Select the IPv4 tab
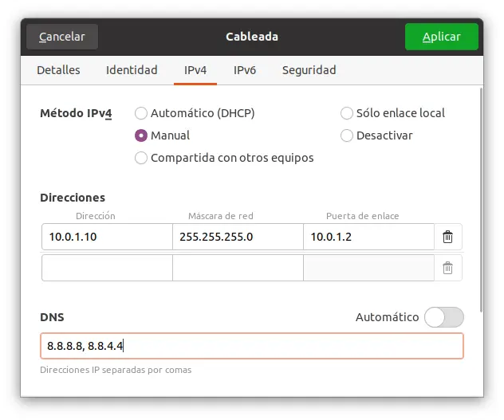 [195, 70]
